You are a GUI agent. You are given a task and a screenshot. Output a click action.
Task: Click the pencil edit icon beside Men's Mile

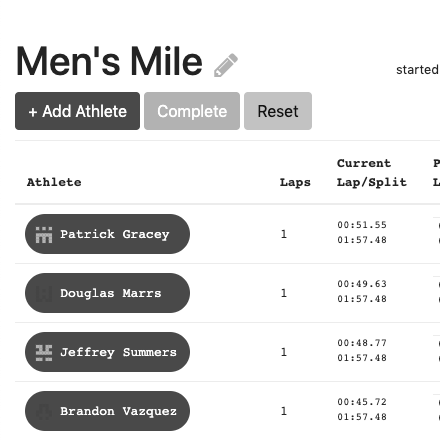click(226, 65)
